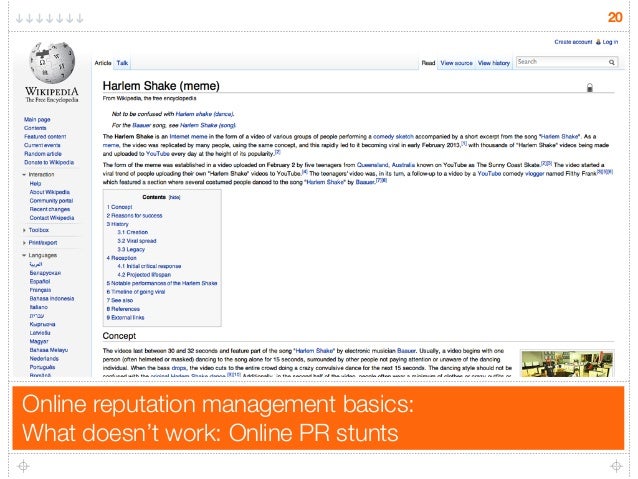Switch to Latviešu language version
Image resolution: width=638 pixels, height=479 pixels.
[40, 333]
